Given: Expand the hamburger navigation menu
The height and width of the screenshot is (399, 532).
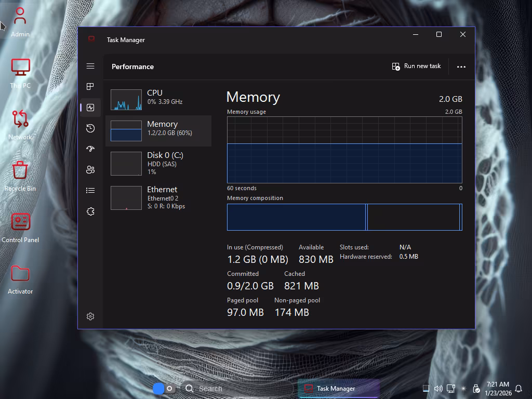Looking at the screenshot, I should coord(90,66).
